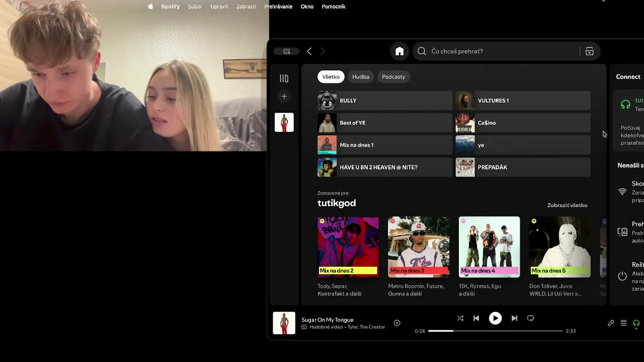Open the pinned album in sidebar
Image resolution: width=644 pixels, height=362 pixels.
284,122
